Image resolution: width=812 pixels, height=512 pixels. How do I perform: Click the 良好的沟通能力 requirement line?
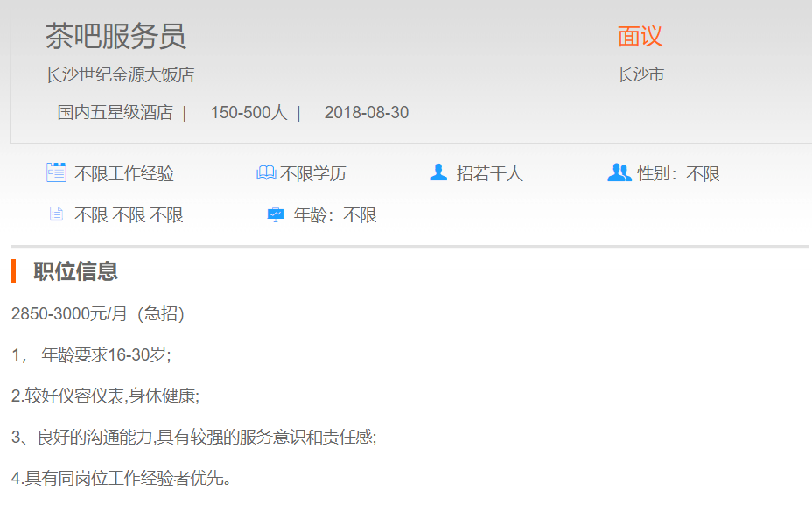193,437
